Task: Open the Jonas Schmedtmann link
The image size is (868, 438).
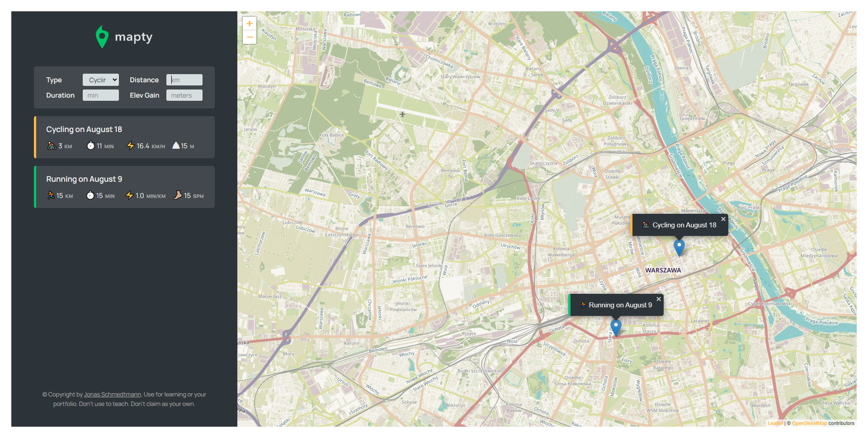Action: (112, 394)
